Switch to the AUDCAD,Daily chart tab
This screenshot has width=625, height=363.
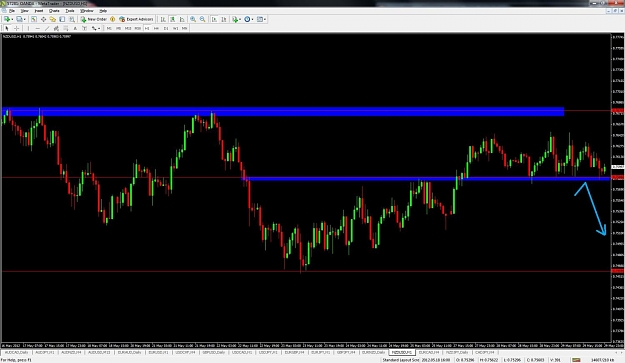click(x=17, y=352)
